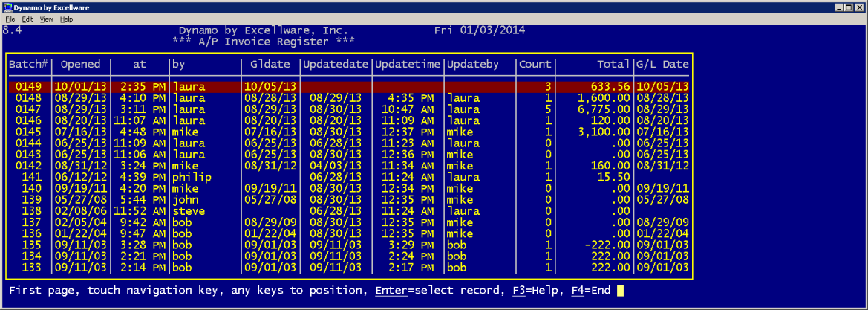Click the Total column header

(613, 65)
